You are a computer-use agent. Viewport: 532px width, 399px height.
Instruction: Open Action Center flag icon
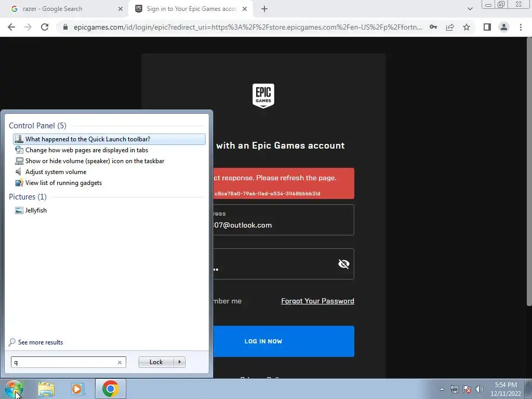pos(467,389)
